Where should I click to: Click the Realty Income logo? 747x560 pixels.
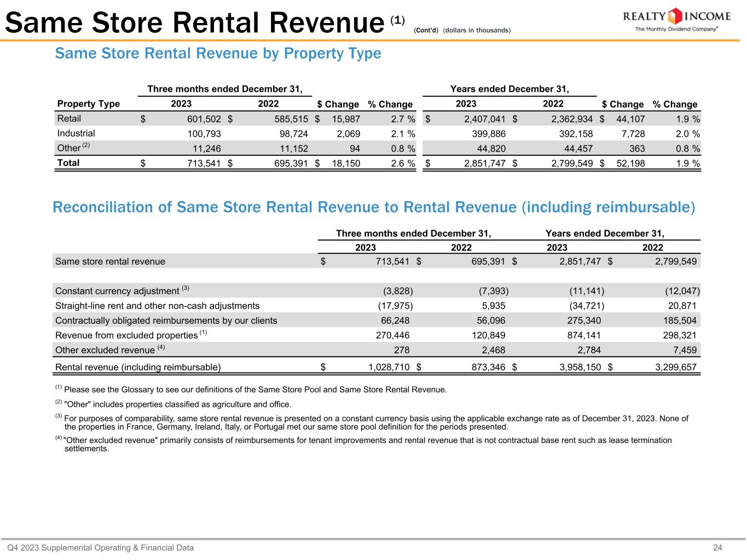[677, 20]
